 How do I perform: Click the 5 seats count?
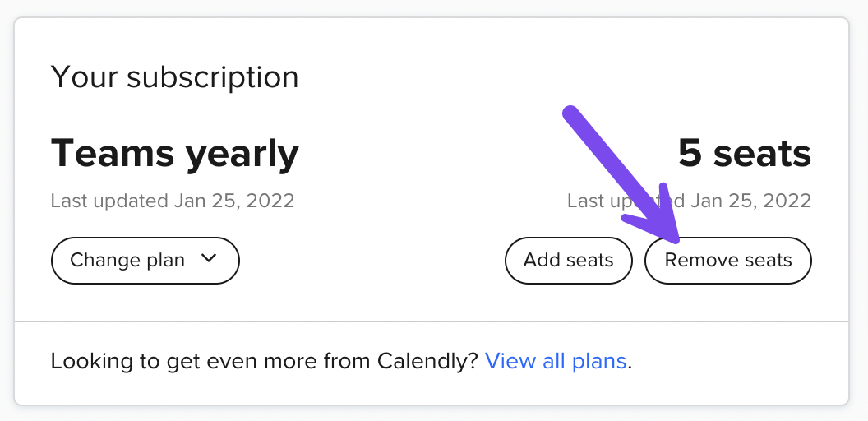(744, 154)
